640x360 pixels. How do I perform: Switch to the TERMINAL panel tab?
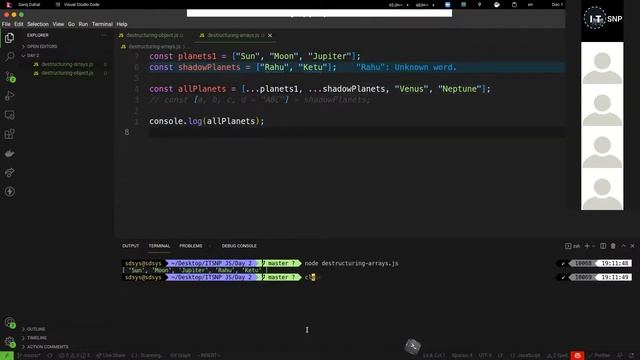(159, 246)
